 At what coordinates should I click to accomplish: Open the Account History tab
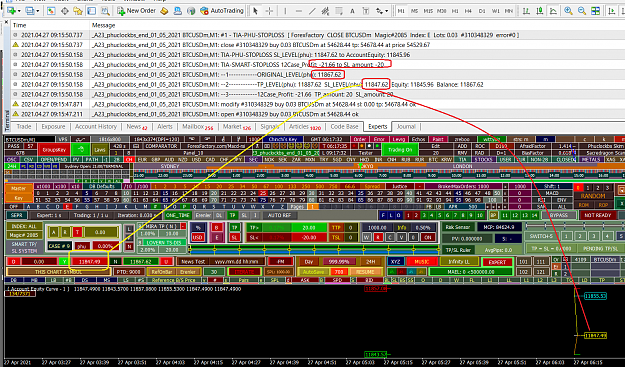(96, 126)
